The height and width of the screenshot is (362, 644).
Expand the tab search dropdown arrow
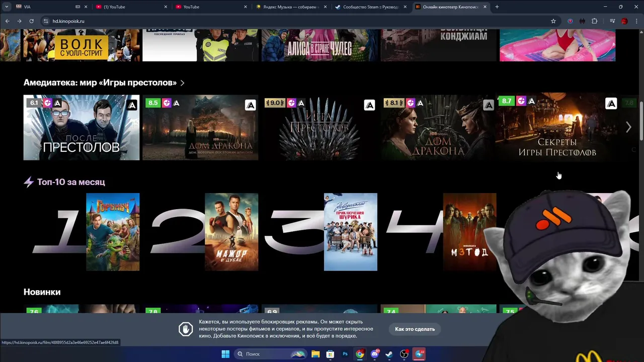point(7,7)
